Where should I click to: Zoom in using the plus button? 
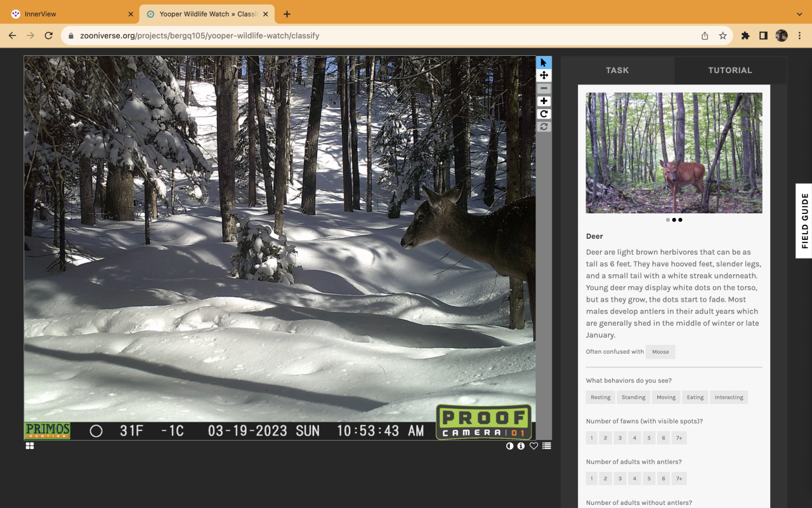click(544, 101)
